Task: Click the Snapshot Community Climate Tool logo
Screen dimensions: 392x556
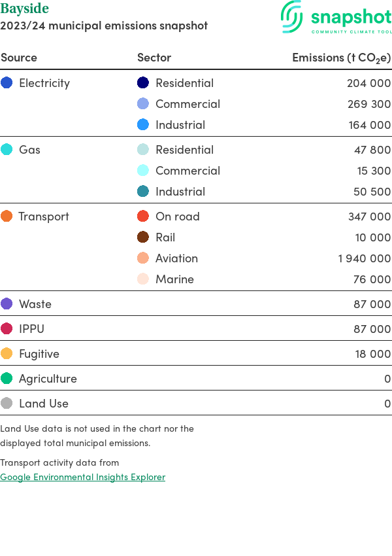Action: pyautogui.click(x=336, y=18)
